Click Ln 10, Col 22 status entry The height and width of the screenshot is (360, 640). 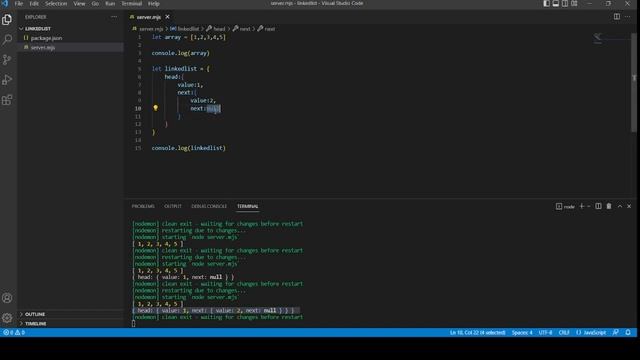(x=478, y=333)
